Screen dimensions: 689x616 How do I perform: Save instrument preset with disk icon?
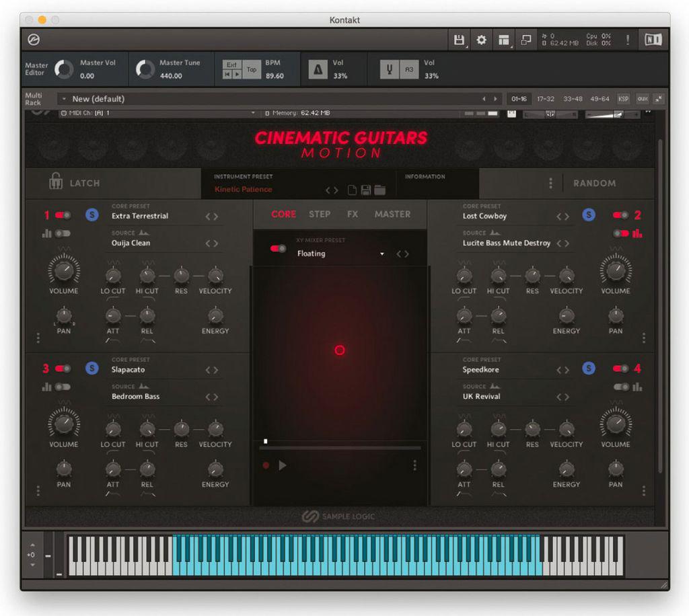click(x=365, y=190)
